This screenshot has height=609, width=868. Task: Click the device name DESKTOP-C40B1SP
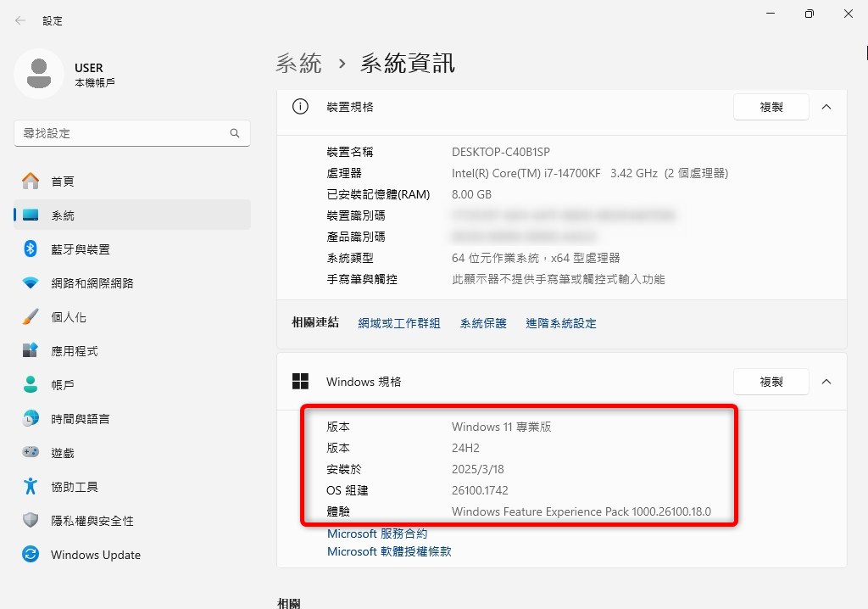click(x=501, y=152)
